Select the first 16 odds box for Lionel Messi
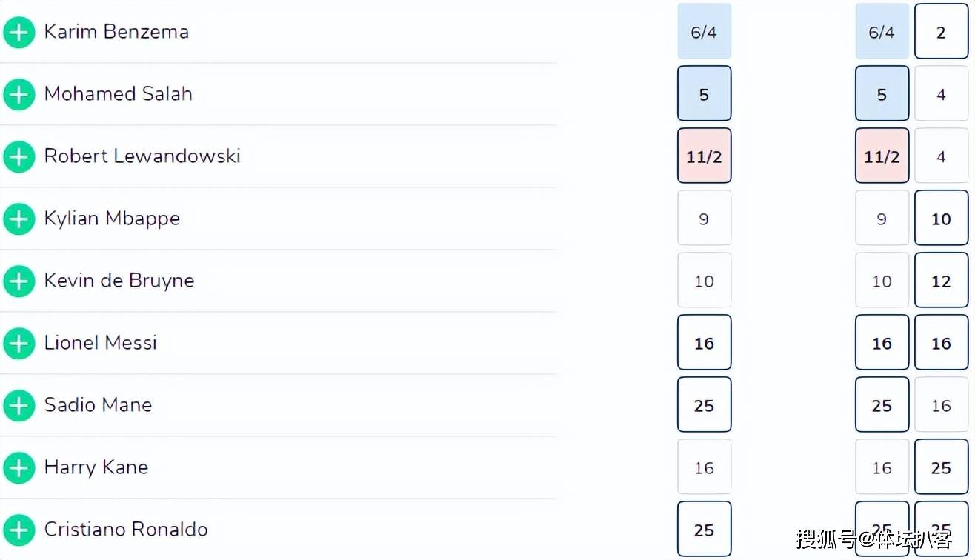The image size is (975, 560). (x=704, y=343)
